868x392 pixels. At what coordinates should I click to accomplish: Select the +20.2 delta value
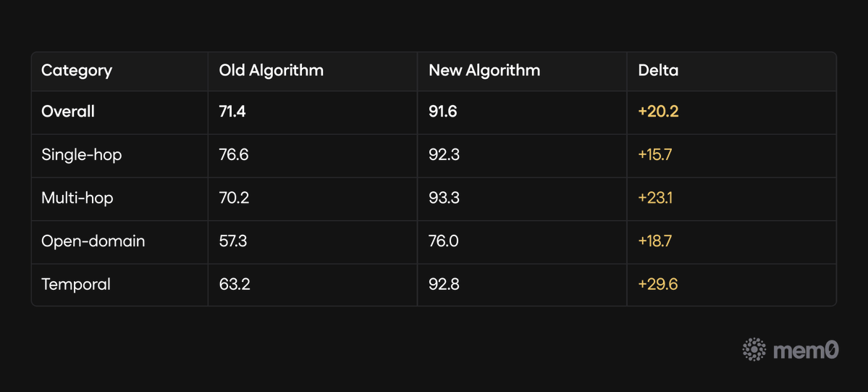point(658,112)
